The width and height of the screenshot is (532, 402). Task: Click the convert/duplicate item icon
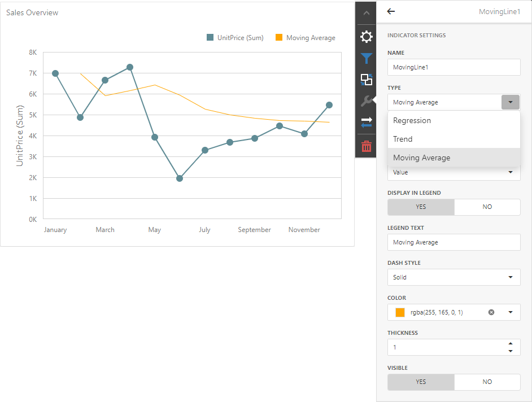coord(367,80)
